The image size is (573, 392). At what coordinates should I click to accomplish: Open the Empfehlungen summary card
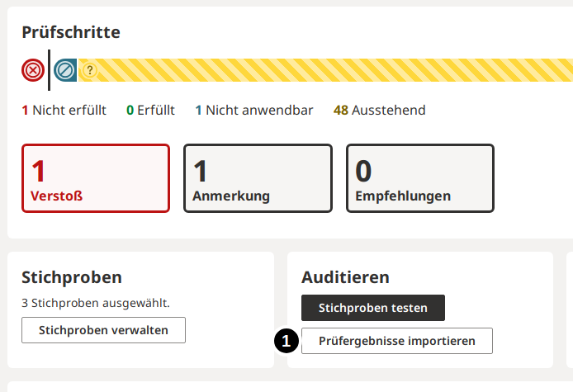tap(419, 178)
